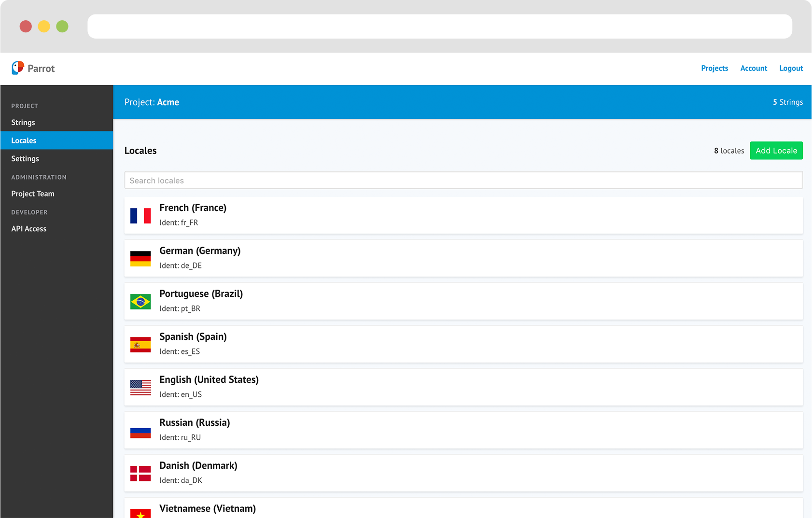The image size is (812, 518).
Task: Open Spanish (Spain) locale
Action: click(x=463, y=344)
